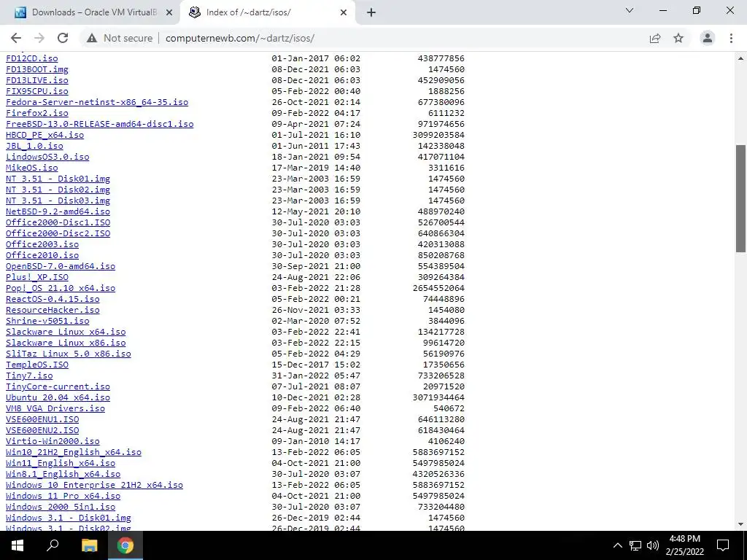The width and height of the screenshot is (747, 560).
Task: Click Chrome icon in the taskbar
Action: coord(125,545)
